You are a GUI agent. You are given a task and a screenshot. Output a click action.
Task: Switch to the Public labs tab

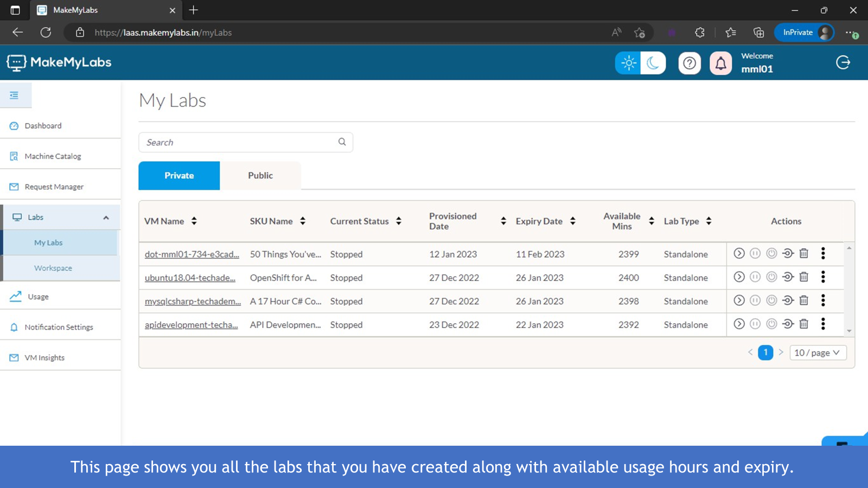pos(260,176)
